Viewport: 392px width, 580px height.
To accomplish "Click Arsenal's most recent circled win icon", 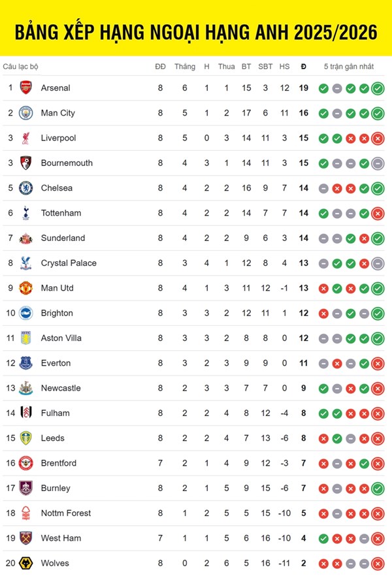I will [x=378, y=88].
